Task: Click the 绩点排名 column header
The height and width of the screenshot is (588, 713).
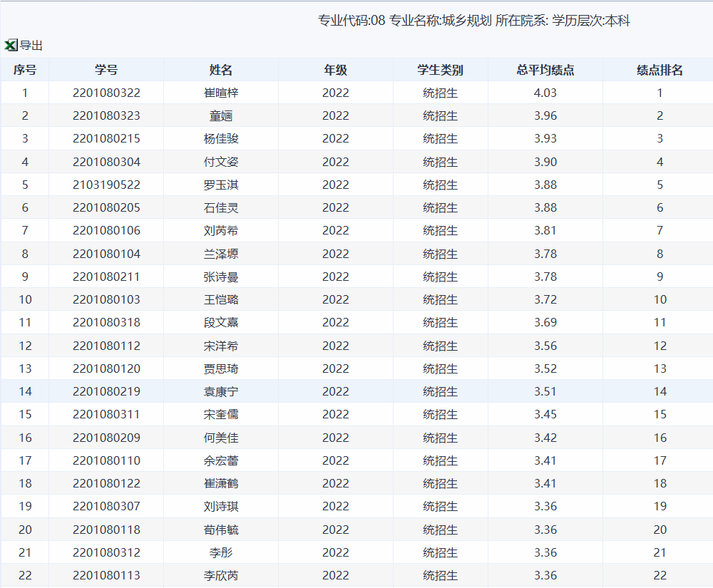Action: tap(660, 70)
